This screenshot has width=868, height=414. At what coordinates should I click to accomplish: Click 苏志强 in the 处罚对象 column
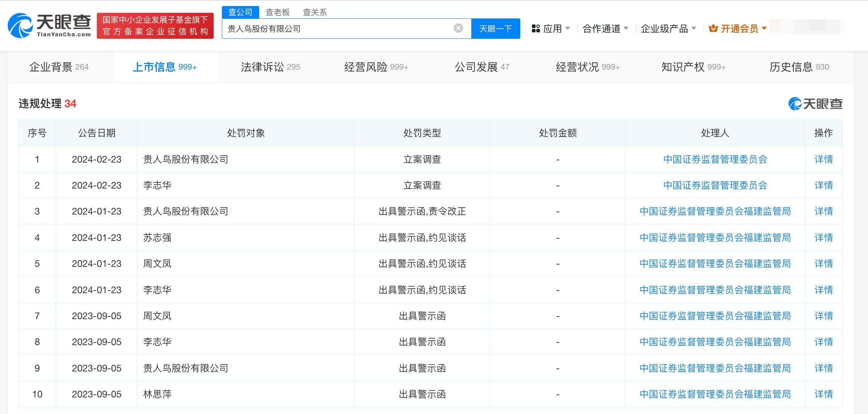point(157,237)
